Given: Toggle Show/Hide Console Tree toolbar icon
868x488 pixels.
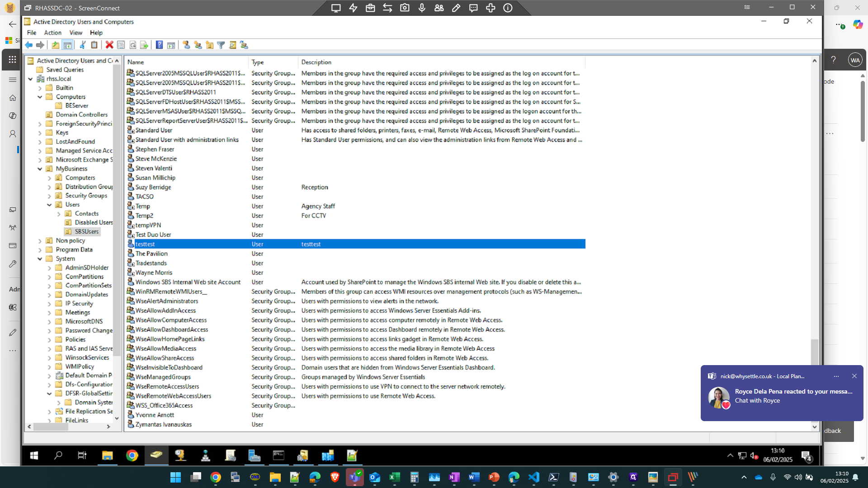Looking at the screenshot, I should click(x=67, y=45).
